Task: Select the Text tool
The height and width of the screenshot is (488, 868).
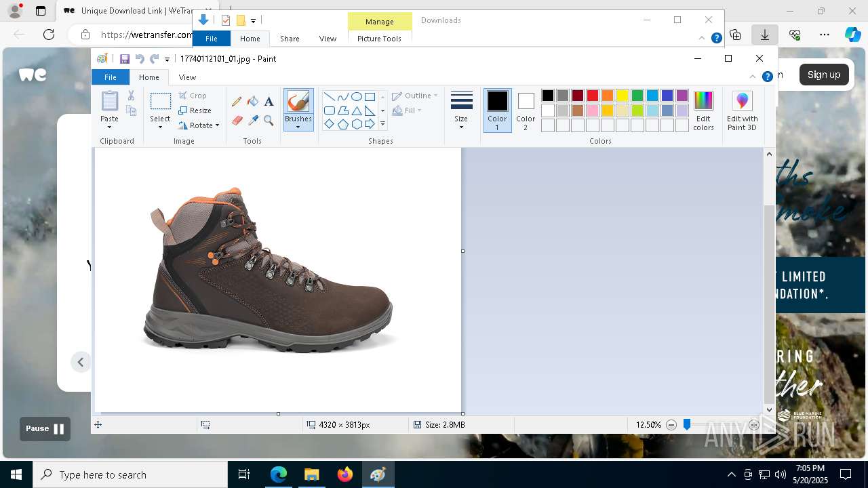Action: [x=269, y=102]
